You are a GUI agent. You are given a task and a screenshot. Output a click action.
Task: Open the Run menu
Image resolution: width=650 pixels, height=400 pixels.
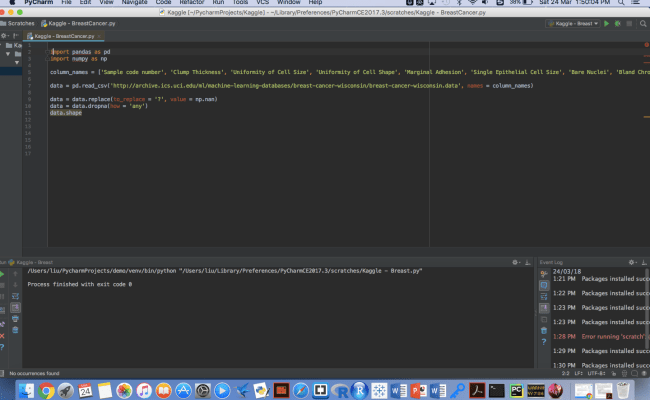pyautogui.click(x=218, y=2)
